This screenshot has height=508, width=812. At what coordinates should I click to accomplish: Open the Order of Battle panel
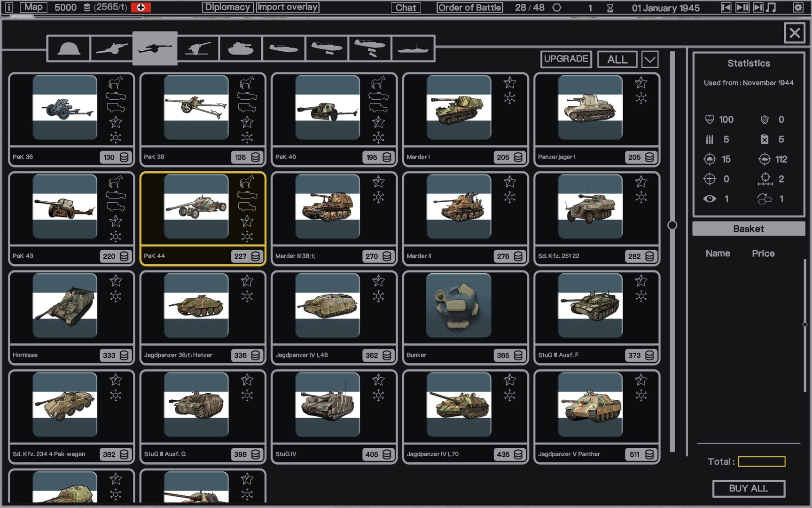pos(469,8)
